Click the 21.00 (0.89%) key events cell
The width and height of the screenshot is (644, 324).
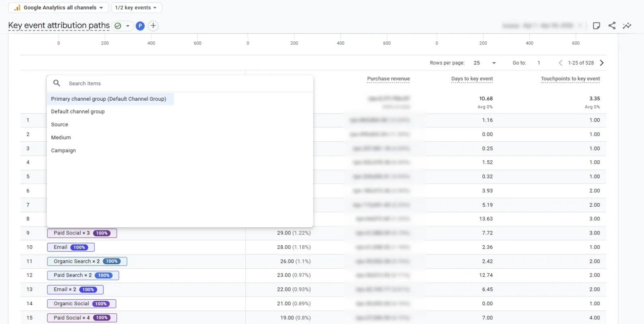tap(294, 304)
